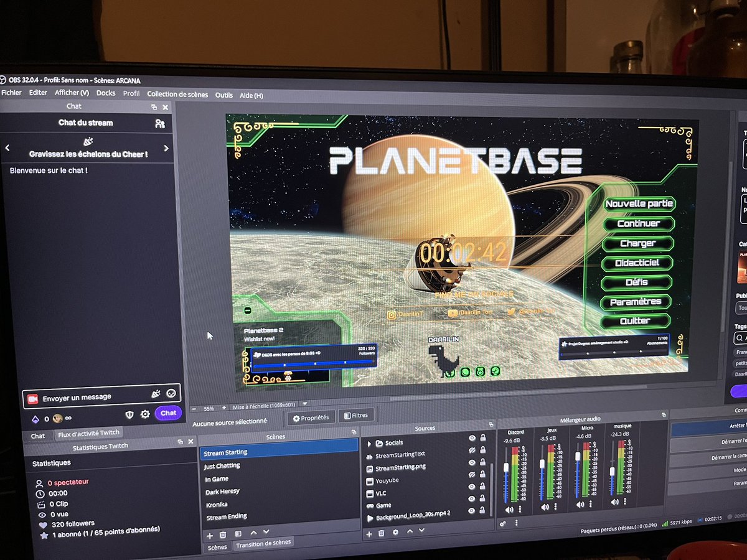Adjust the Micro volume fader
Image resolution: width=747 pixels, height=560 pixels.
577,455
